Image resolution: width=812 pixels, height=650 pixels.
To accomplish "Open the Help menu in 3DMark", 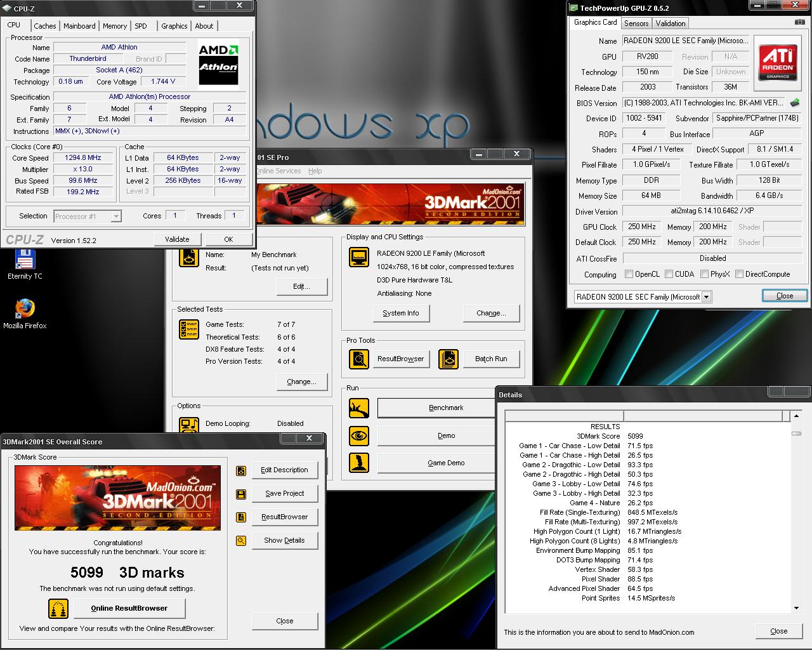I will coord(315,171).
